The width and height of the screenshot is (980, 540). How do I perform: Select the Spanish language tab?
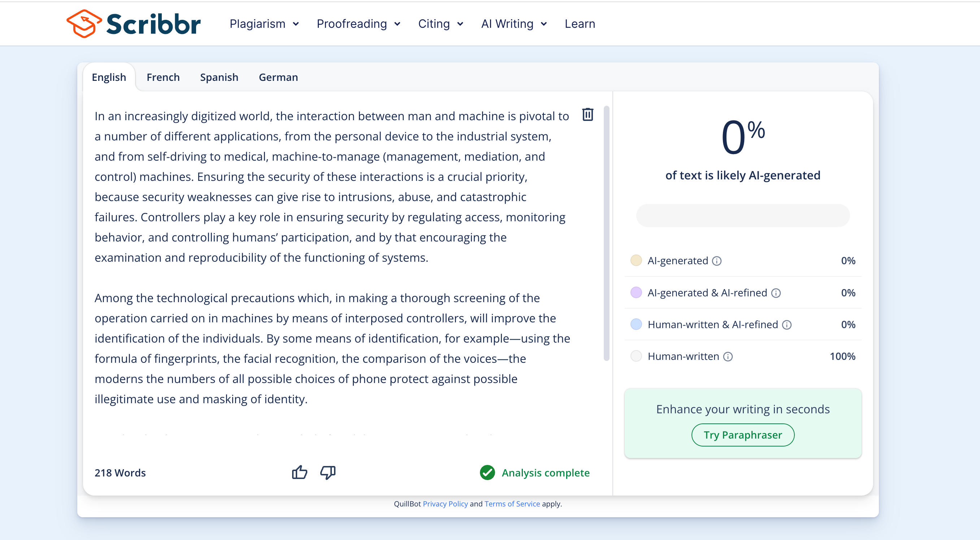(219, 77)
